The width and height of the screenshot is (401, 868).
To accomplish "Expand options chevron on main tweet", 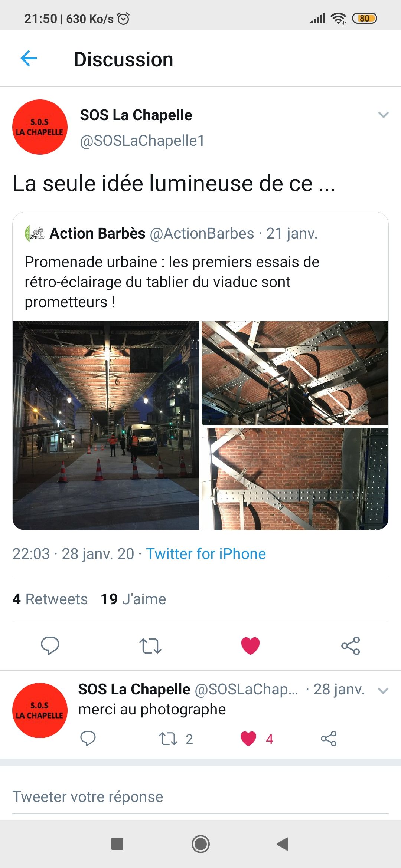I will (383, 115).
